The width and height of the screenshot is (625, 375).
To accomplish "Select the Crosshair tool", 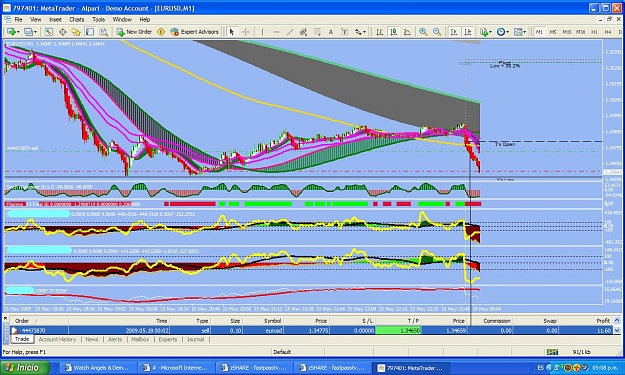I will [246, 32].
